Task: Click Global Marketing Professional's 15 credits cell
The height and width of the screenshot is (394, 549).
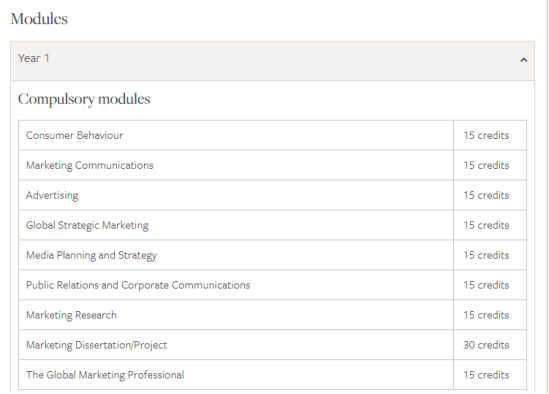Action: click(490, 375)
